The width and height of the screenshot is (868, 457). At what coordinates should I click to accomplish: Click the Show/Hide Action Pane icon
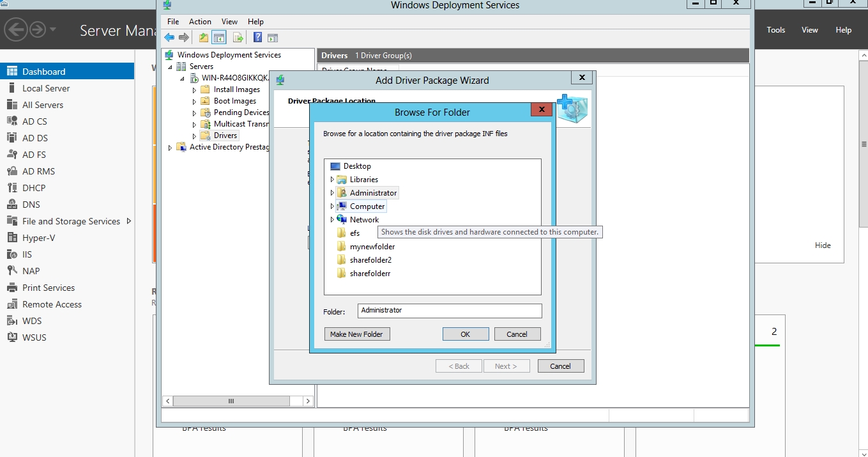[273, 38]
